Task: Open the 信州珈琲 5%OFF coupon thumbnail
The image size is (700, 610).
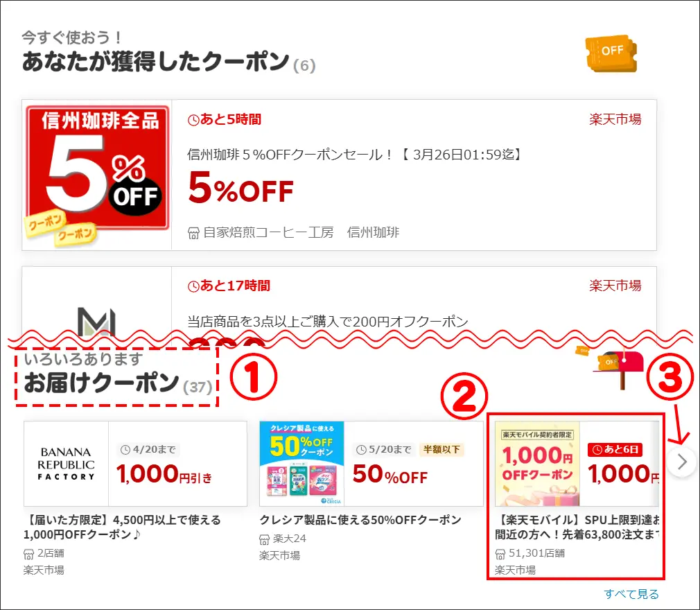Action: click(x=97, y=175)
